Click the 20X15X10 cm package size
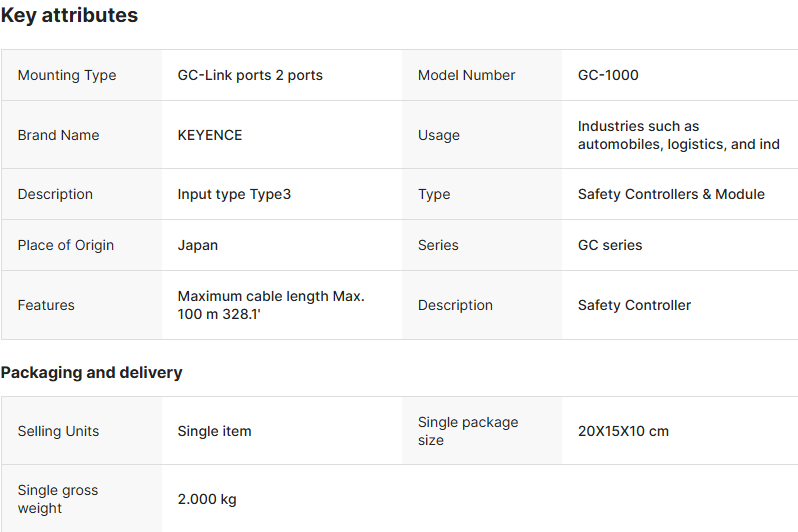This screenshot has height=532, width=798. (x=623, y=431)
